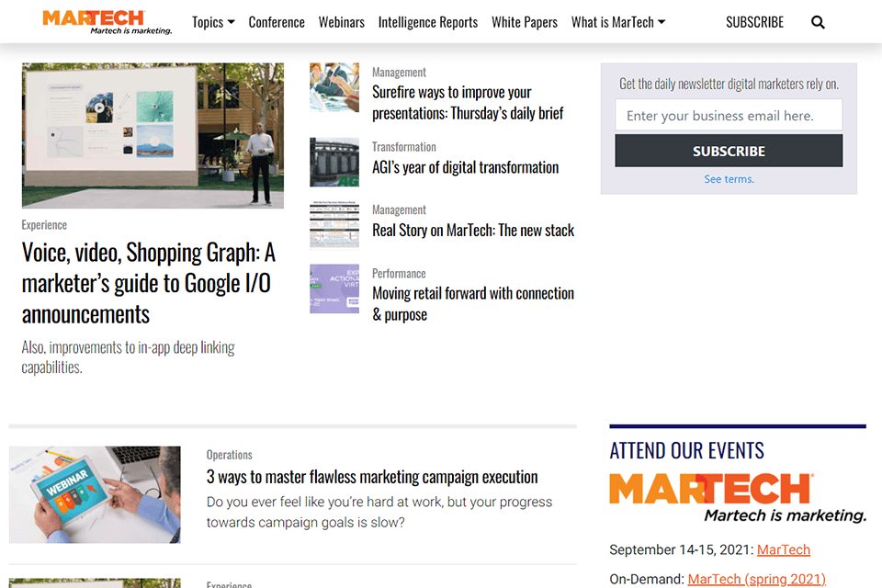
Task: Go to Webinars page
Action: click(342, 22)
